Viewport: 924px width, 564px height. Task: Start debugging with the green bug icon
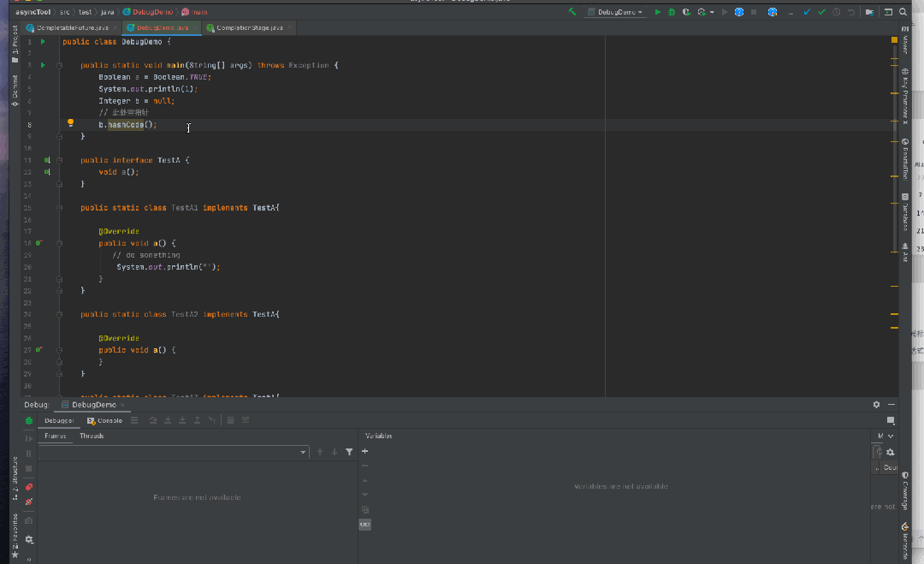[672, 12]
